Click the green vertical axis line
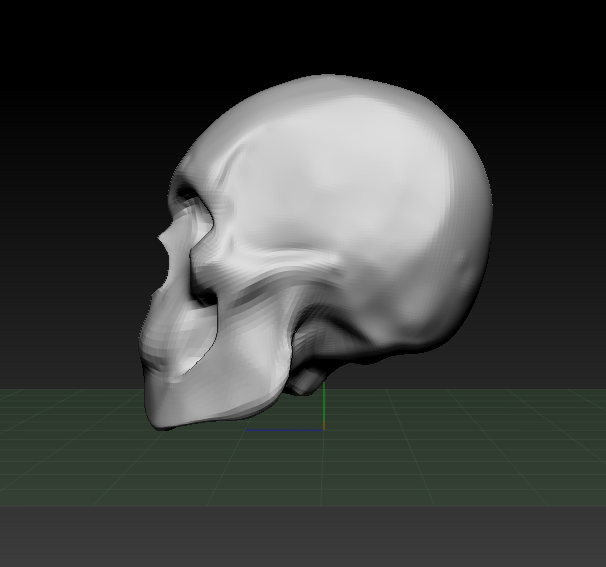Screen dimensions: 606x567 pyautogui.click(x=324, y=404)
